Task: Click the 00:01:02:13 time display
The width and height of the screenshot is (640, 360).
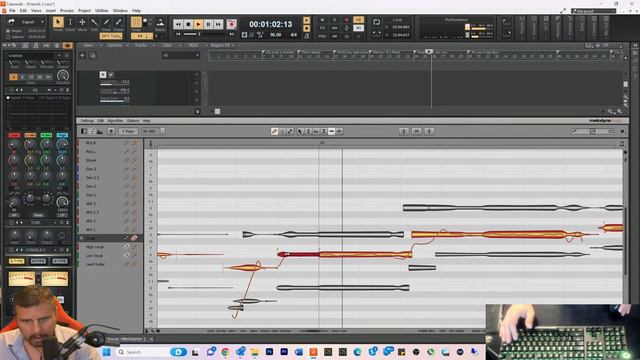Action: coord(271,24)
